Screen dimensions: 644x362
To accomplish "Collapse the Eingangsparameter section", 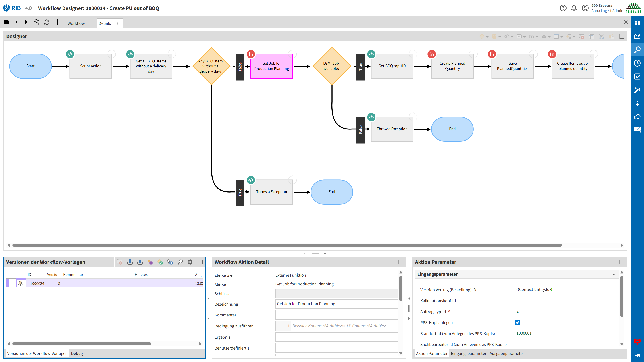I will tap(613, 274).
